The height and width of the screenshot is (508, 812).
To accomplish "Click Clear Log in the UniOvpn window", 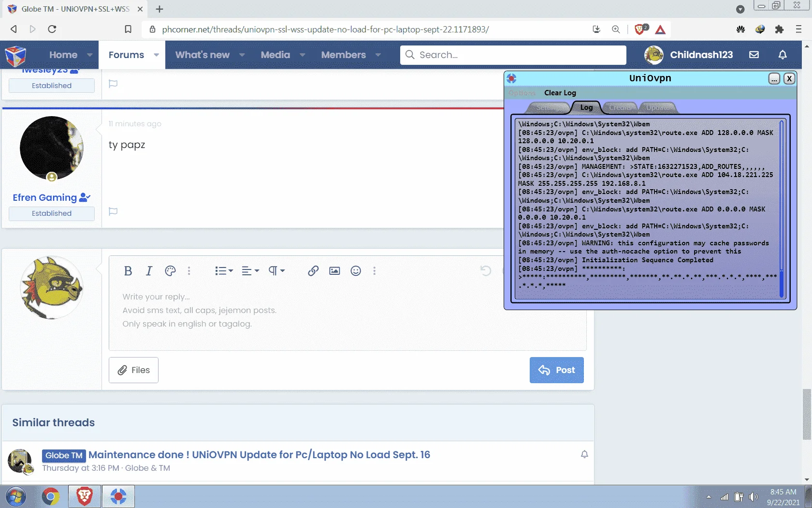I will (x=560, y=93).
